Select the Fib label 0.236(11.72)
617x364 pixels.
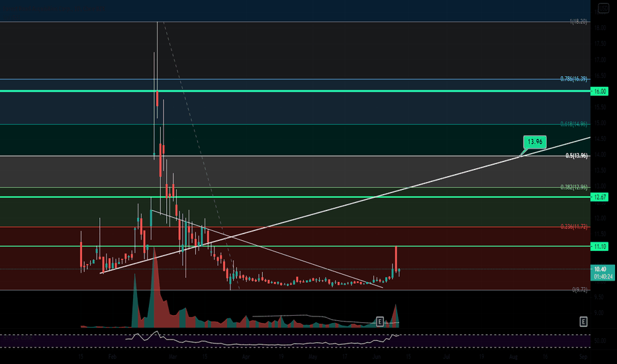coord(574,226)
